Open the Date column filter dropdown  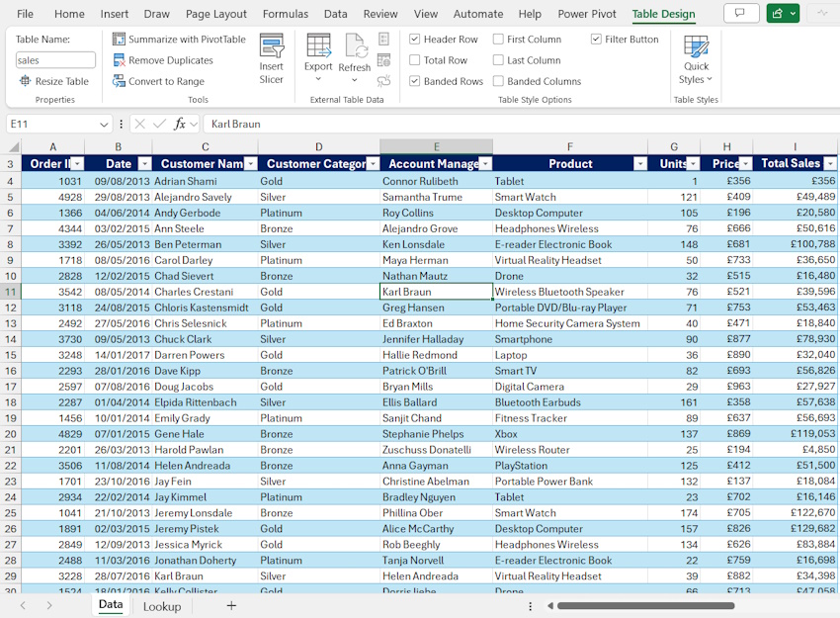(x=144, y=164)
